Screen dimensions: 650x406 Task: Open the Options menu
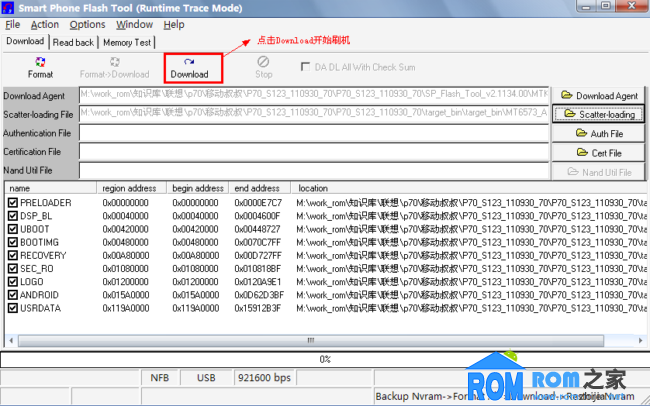87,25
